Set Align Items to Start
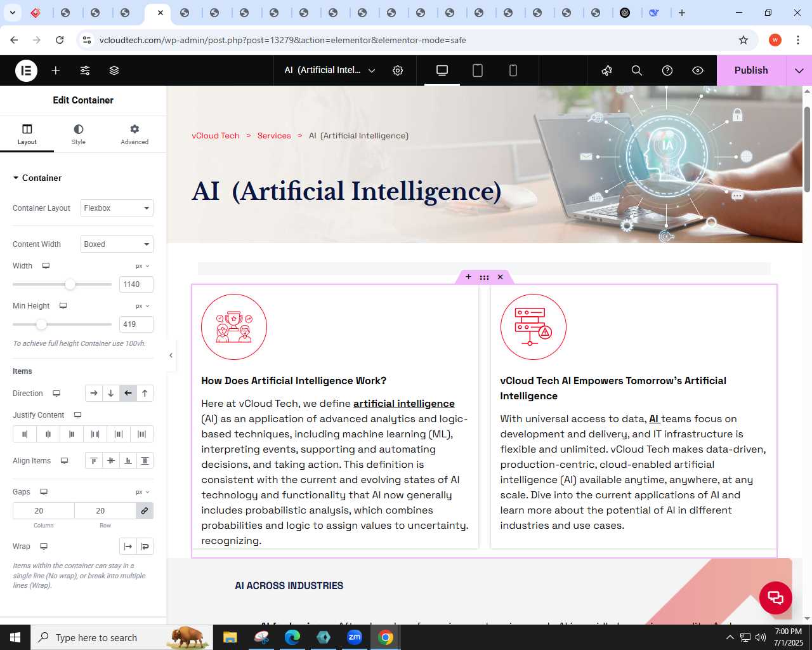812x650 pixels. pyautogui.click(x=94, y=461)
